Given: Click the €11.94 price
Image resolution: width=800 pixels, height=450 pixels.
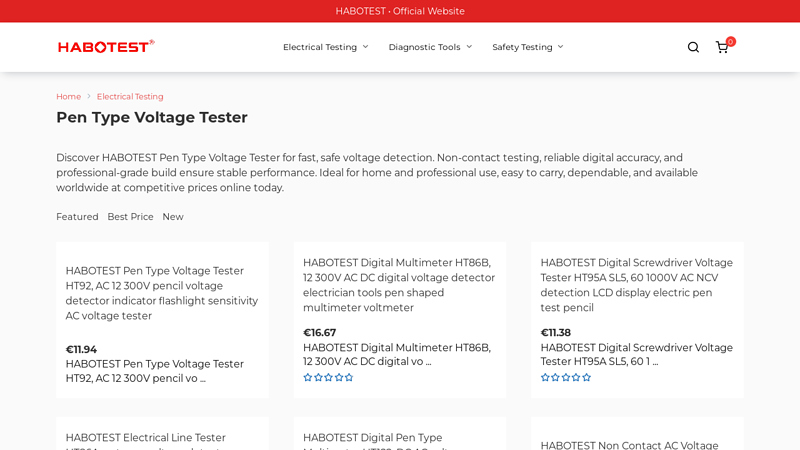Looking at the screenshot, I should (x=81, y=349).
